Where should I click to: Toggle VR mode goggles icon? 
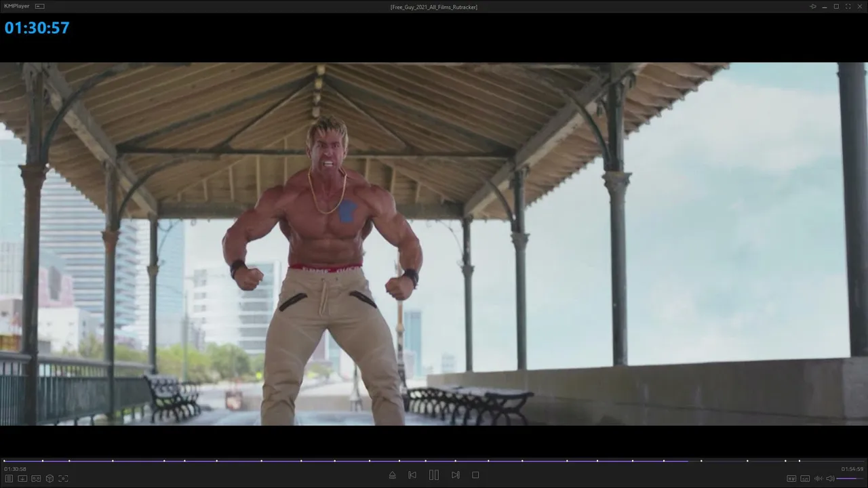(36, 479)
